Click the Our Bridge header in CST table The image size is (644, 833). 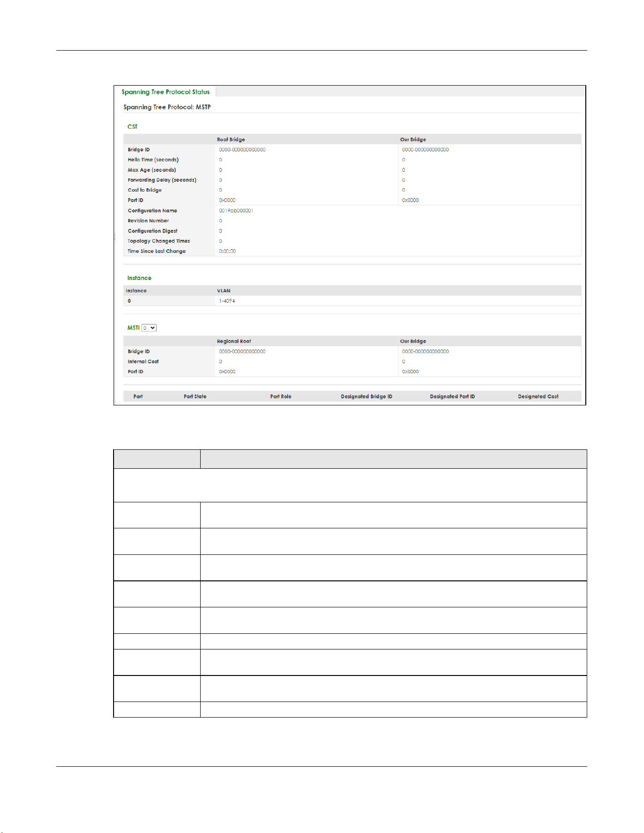point(413,140)
